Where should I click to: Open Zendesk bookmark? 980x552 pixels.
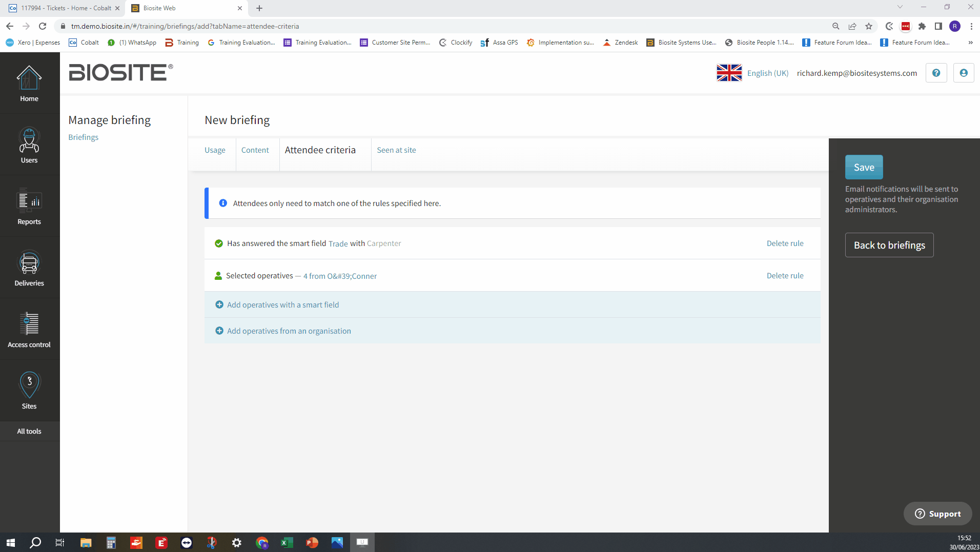point(620,43)
